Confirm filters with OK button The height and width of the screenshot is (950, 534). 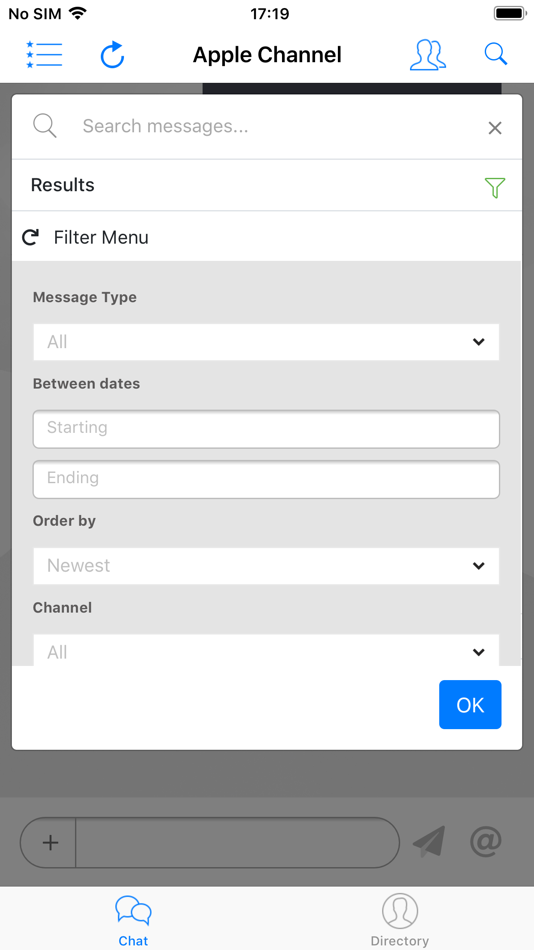click(470, 705)
